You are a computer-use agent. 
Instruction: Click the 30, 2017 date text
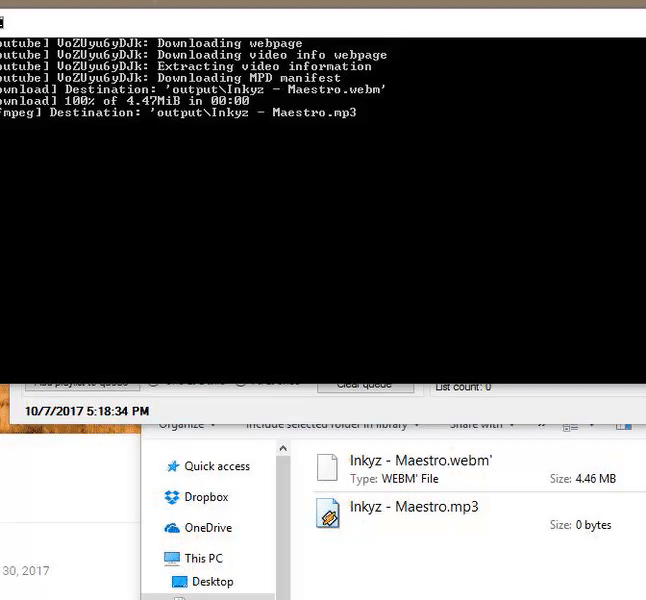[x=25, y=571]
